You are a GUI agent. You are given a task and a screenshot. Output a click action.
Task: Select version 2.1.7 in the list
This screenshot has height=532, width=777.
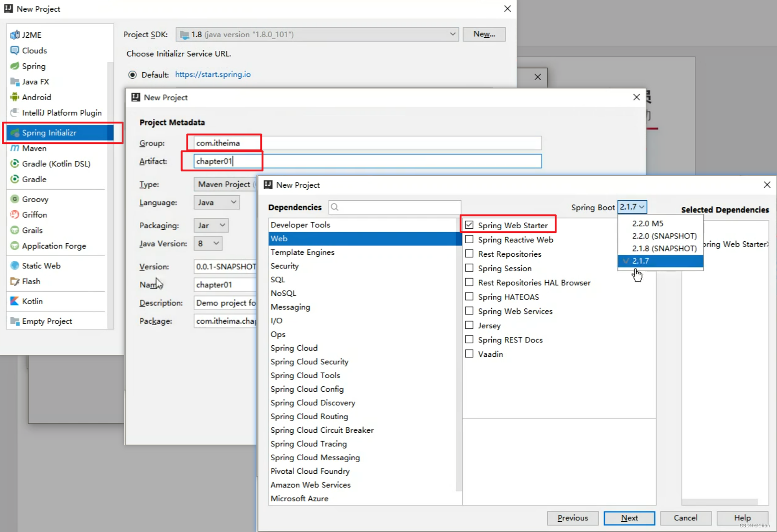point(660,261)
